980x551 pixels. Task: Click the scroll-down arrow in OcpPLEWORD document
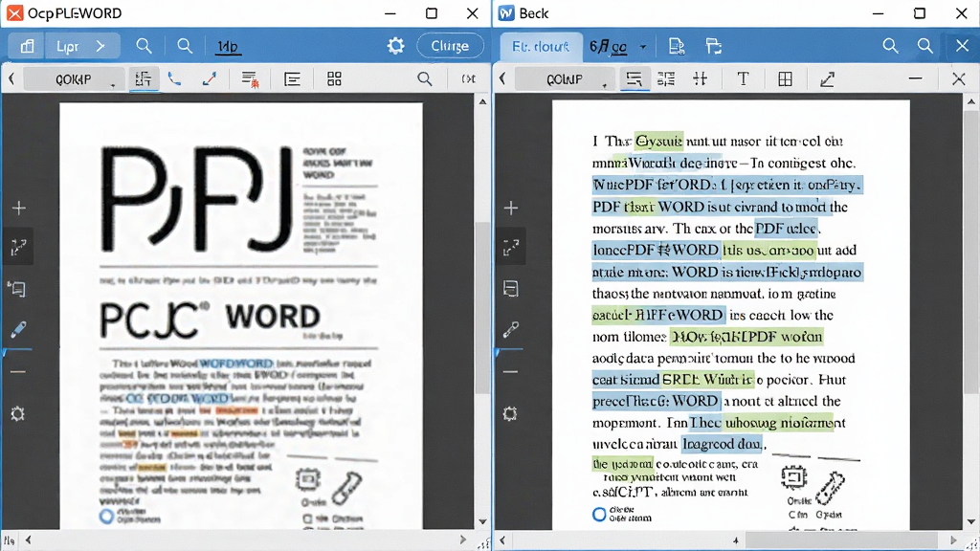click(482, 521)
